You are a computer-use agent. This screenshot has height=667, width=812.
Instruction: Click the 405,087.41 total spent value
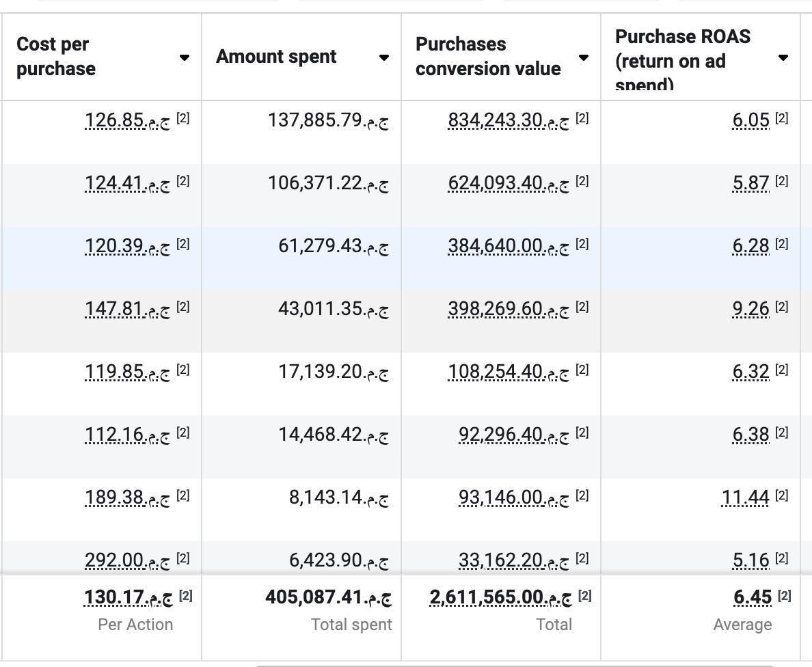[x=328, y=597]
